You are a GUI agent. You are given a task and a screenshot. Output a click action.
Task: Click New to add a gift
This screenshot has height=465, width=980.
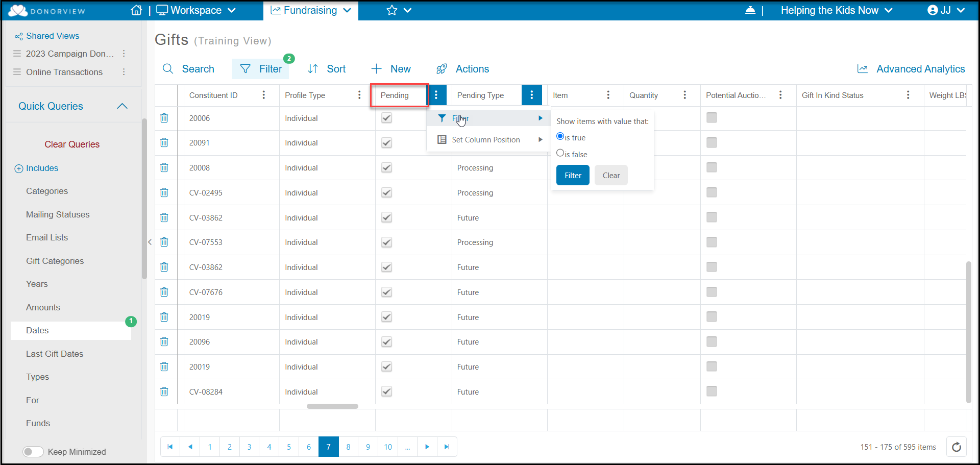[391, 69]
